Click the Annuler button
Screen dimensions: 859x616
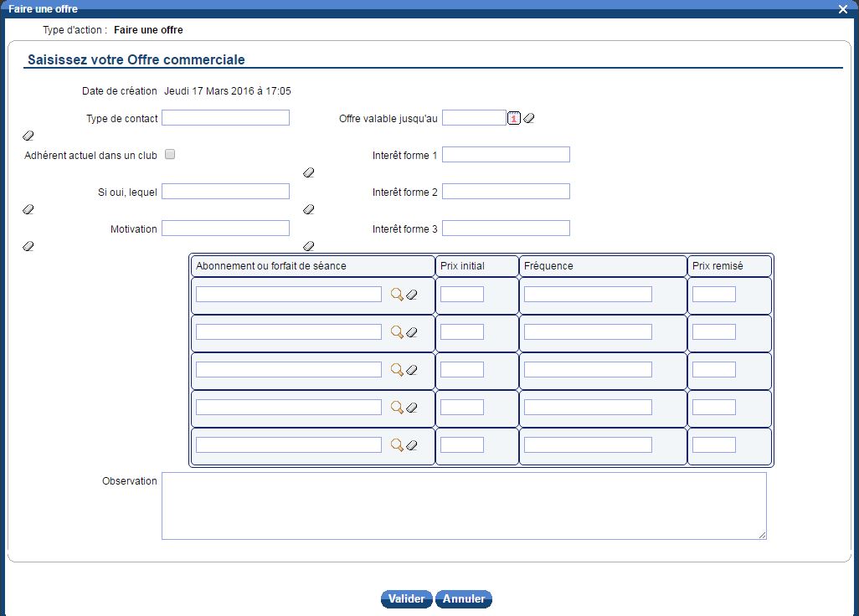tap(464, 599)
